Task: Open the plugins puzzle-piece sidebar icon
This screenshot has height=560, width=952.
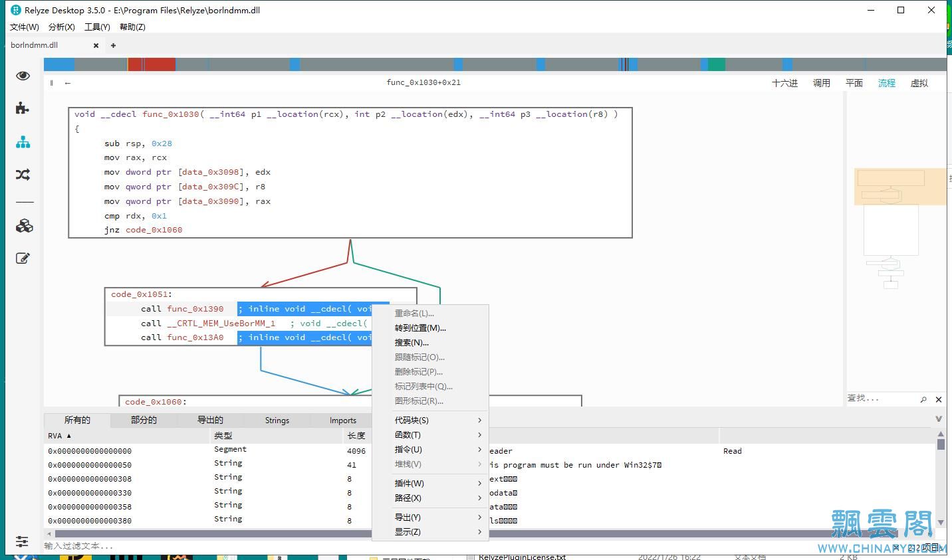Action: (23, 108)
